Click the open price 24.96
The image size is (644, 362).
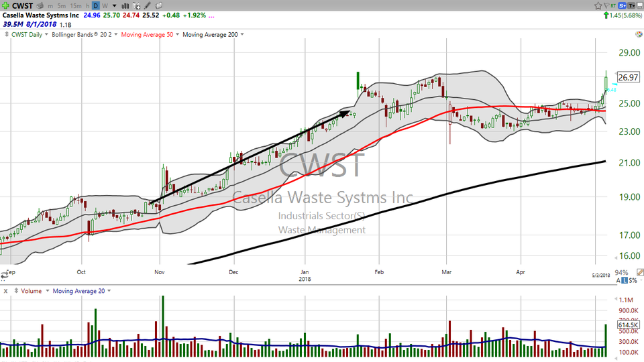click(92, 15)
